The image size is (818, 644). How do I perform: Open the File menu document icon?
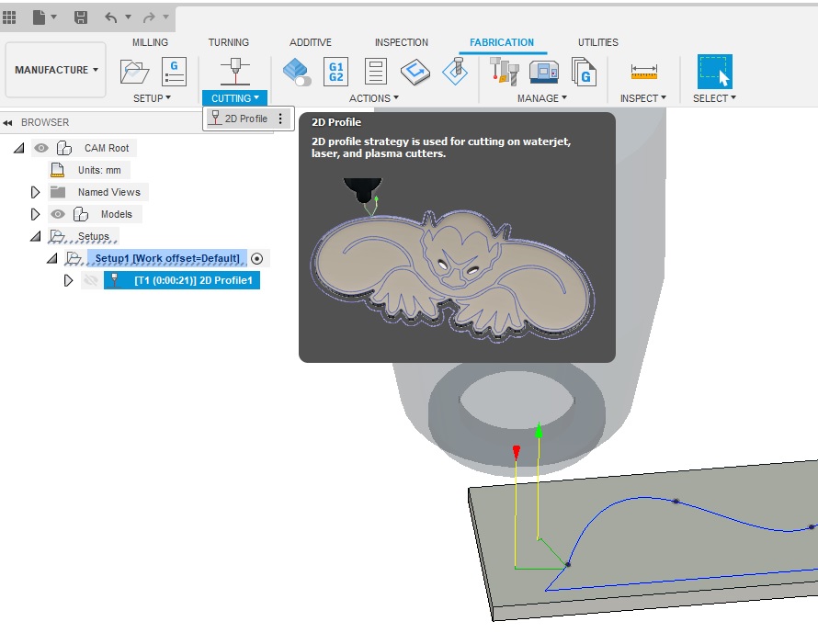(40, 17)
